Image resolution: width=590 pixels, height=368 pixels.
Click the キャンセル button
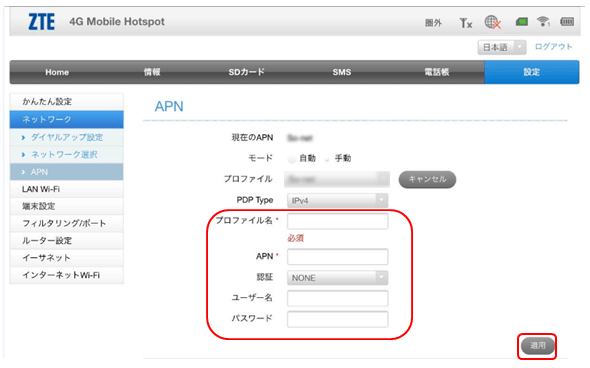(x=427, y=179)
